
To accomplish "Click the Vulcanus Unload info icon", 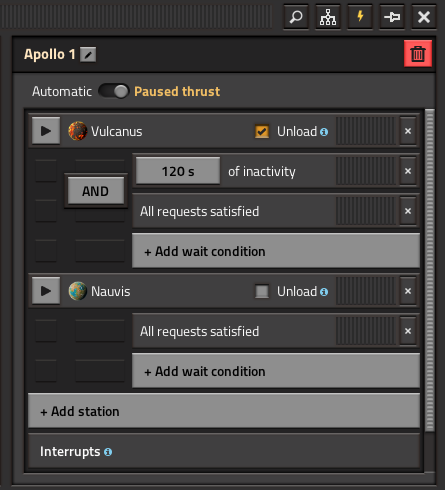I will click(324, 132).
